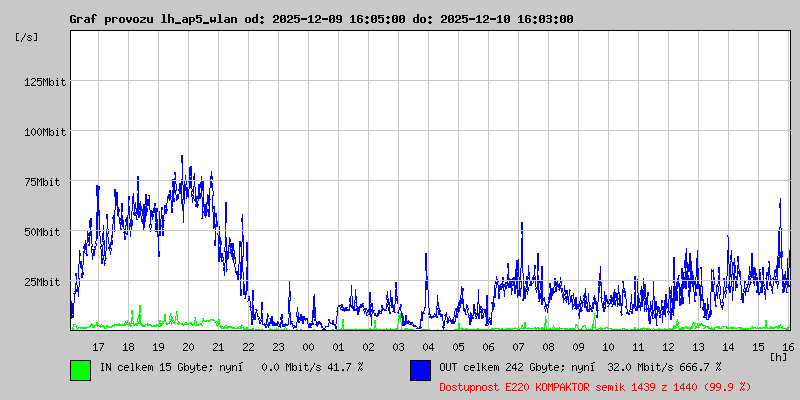Viewport: 800px width, 400px height.
Task: Click the '21' hour label on x-axis
Action: (x=218, y=347)
